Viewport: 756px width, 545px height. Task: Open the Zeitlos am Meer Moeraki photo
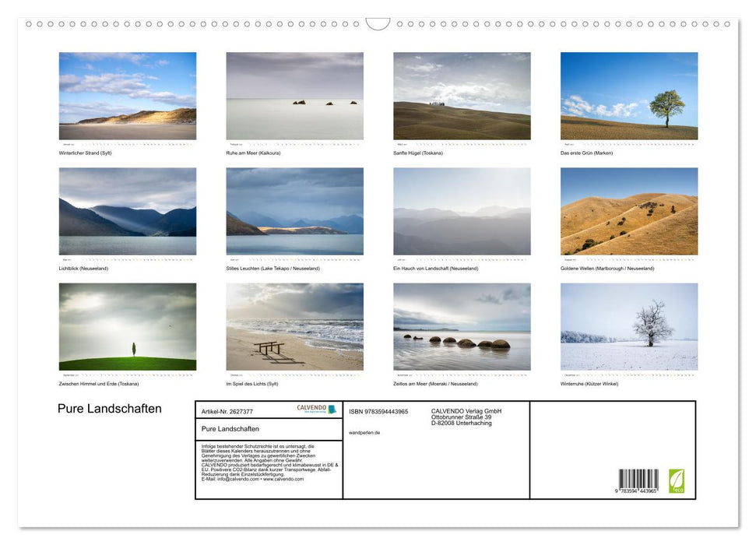(462, 326)
